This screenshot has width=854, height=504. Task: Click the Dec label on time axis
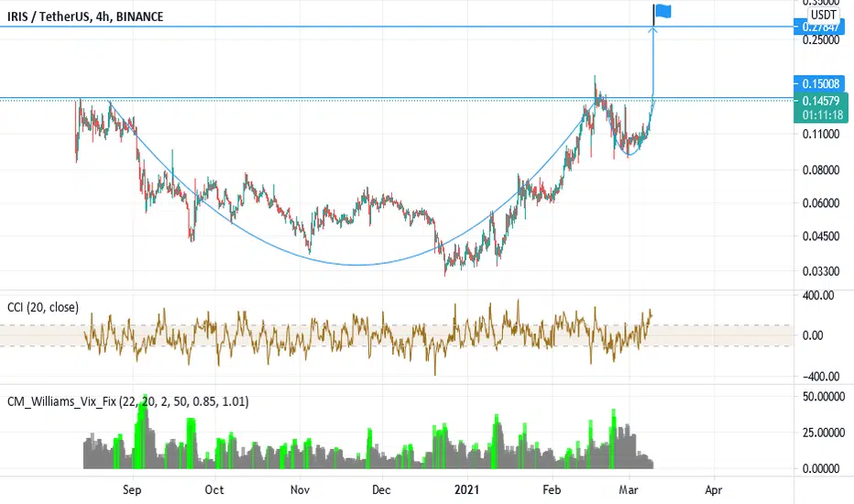pyautogui.click(x=381, y=489)
